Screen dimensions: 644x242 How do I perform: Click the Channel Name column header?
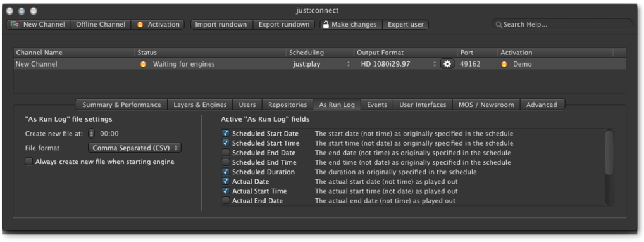coord(74,53)
